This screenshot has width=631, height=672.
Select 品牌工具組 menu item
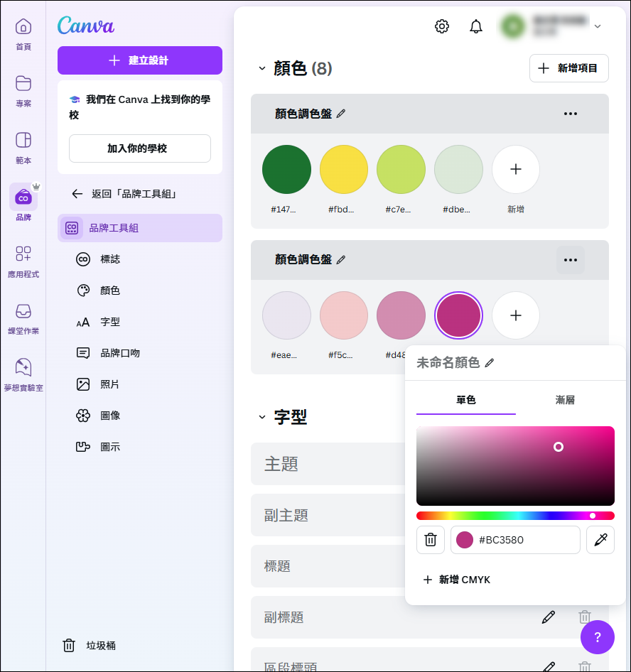[140, 228]
